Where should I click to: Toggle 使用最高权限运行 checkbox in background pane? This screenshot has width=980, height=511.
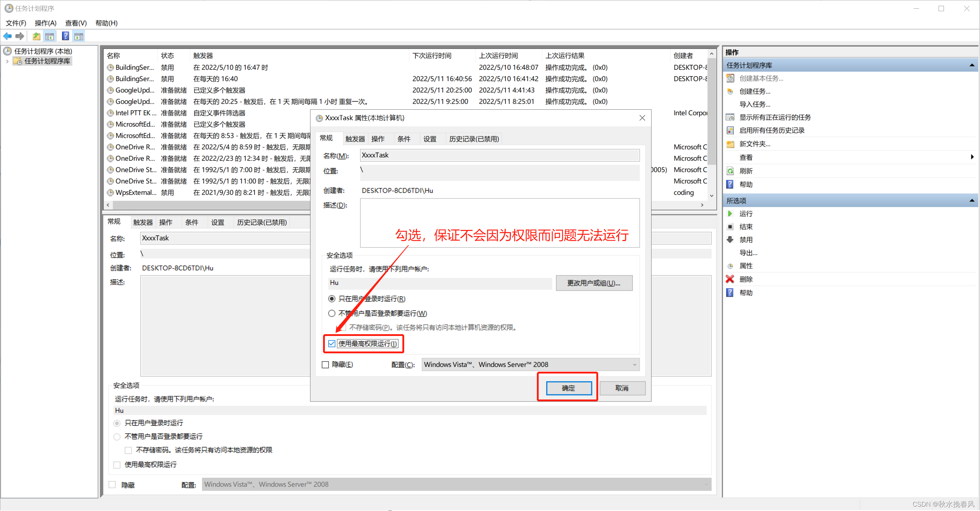pos(117,465)
